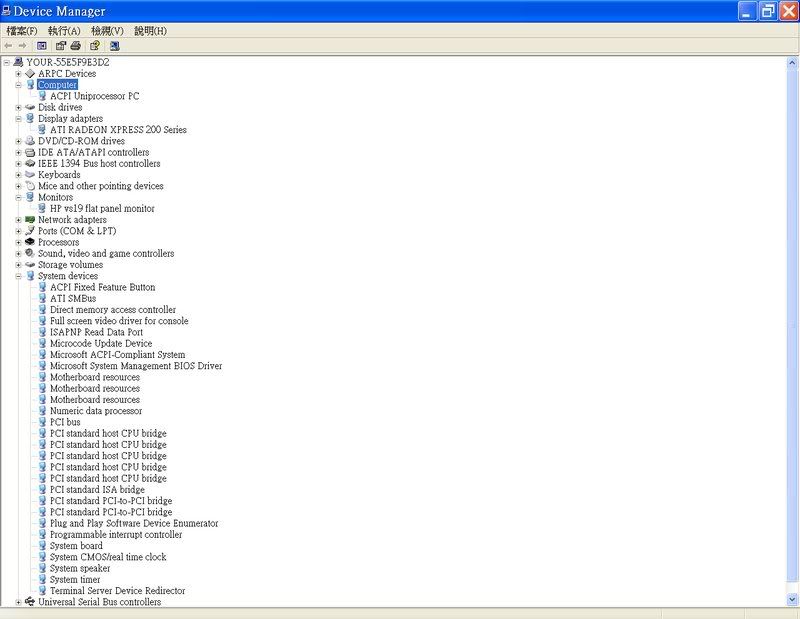The height and width of the screenshot is (619, 800).
Task: Collapse the System devices node
Action: coord(18,276)
